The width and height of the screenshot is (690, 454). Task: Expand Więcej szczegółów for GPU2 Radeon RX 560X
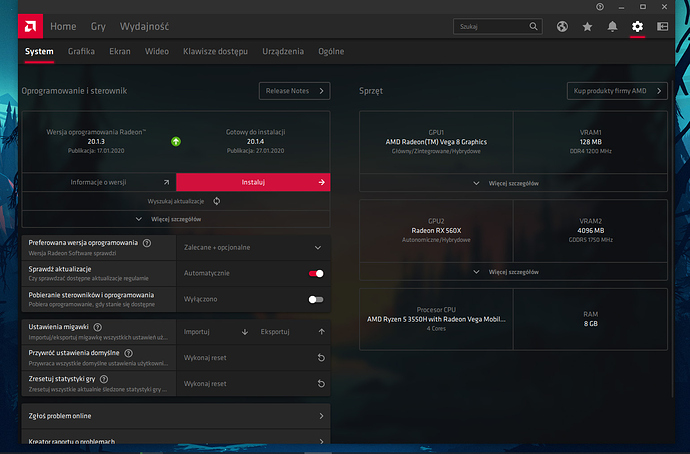pyautogui.click(x=513, y=272)
